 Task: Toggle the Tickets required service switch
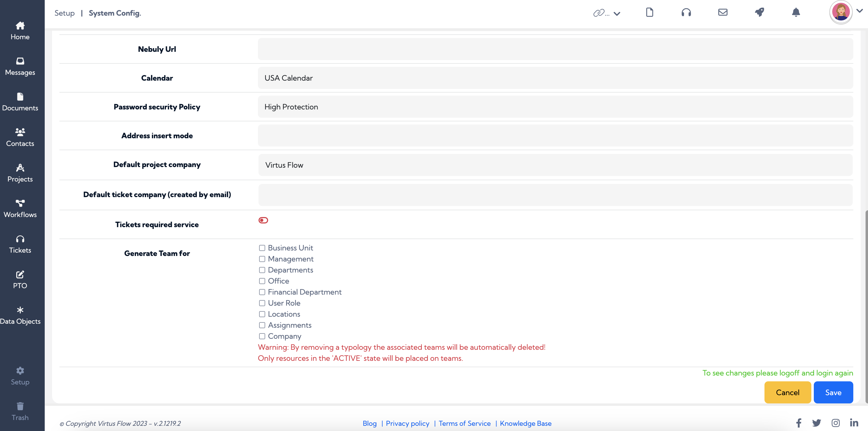click(x=263, y=220)
